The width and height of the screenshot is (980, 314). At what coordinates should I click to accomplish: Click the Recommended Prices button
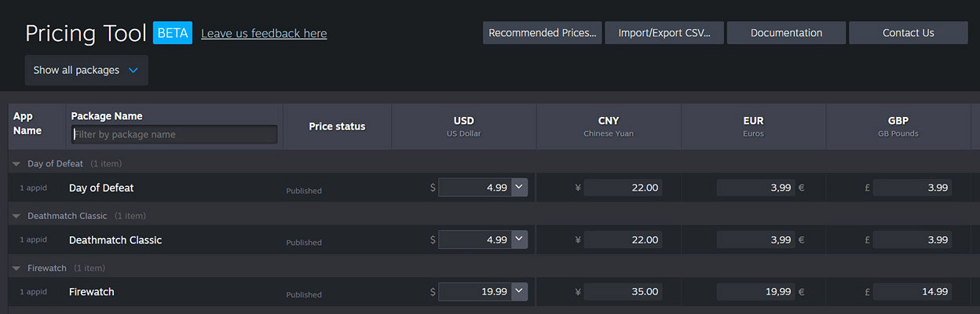pyautogui.click(x=542, y=33)
